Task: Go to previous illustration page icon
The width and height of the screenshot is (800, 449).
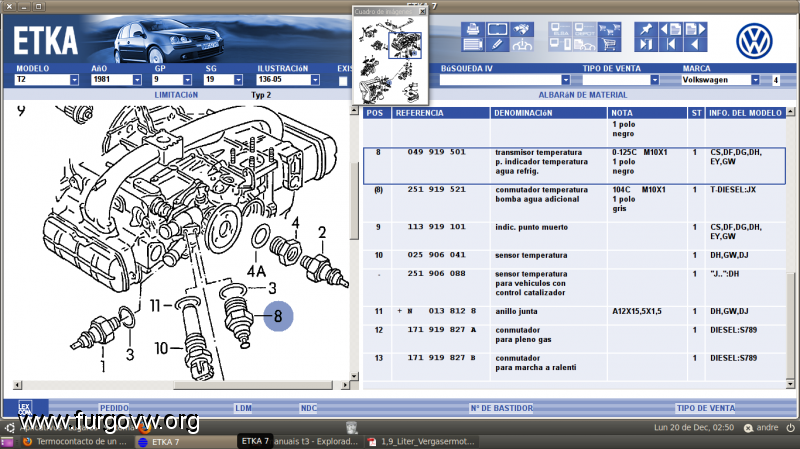Action: pyautogui.click(x=670, y=29)
